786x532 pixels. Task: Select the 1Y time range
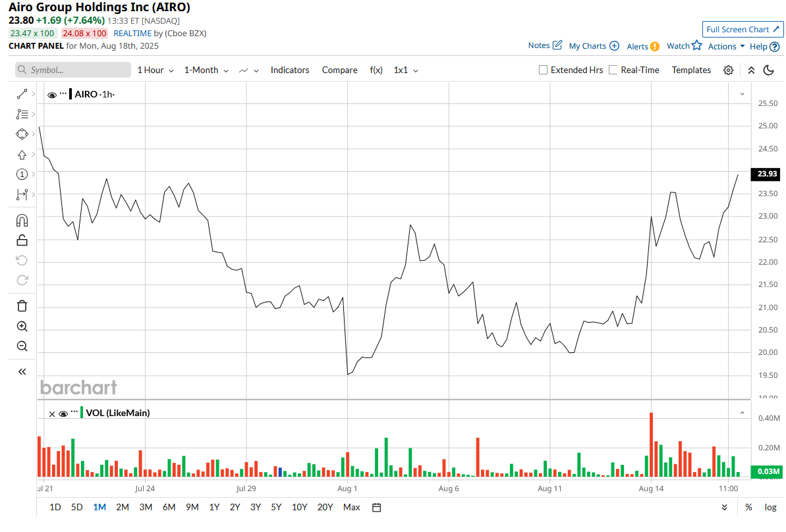[215, 508]
